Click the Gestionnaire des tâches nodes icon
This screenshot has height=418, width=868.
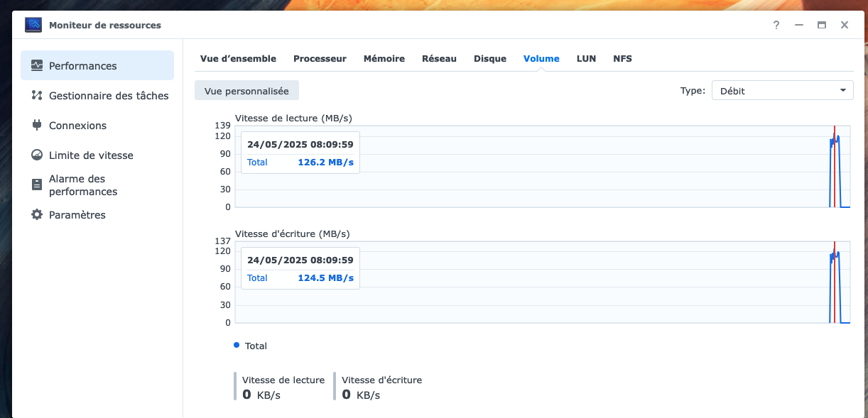pyautogui.click(x=37, y=95)
